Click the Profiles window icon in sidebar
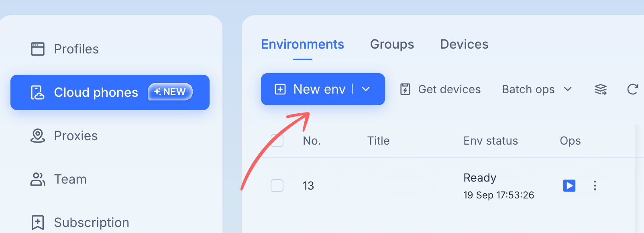 point(38,49)
